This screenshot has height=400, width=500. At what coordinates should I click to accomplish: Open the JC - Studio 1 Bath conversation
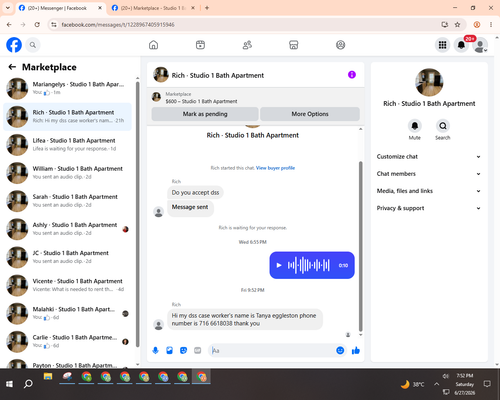point(67,257)
